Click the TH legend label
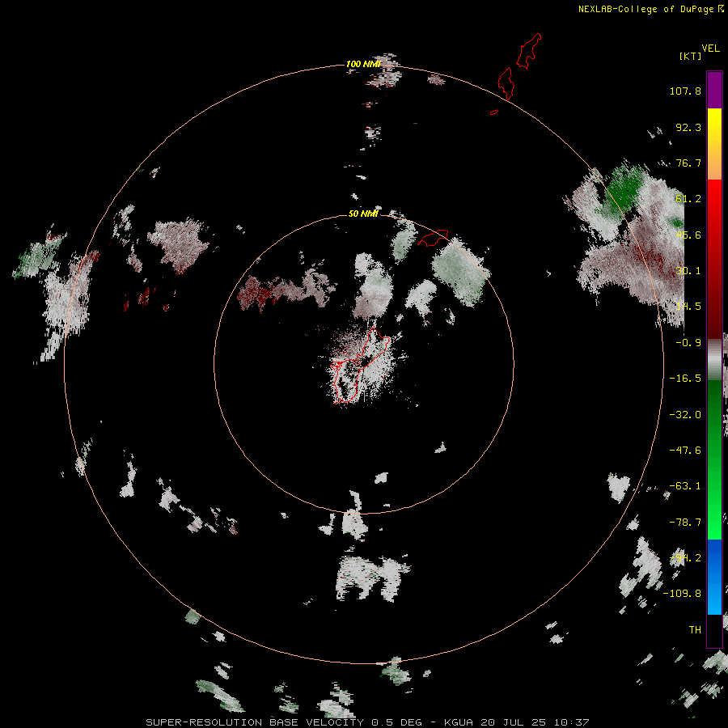Screen dimensions: 728x728 695,630
